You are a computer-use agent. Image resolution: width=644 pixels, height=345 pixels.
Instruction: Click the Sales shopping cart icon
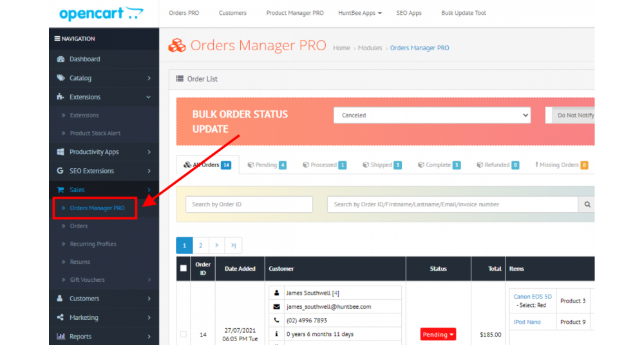coord(61,190)
